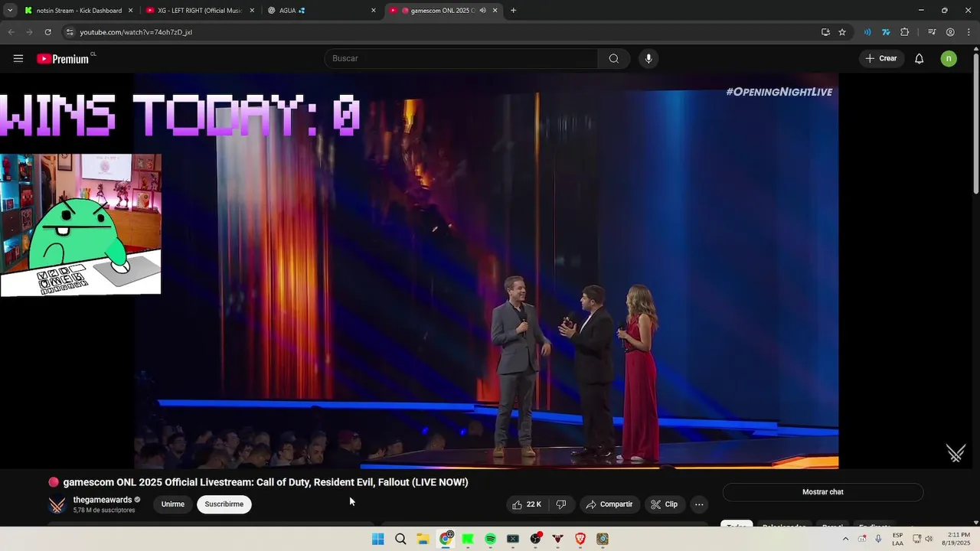980x551 pixels.
Task: Click the address bar URL
Action: pyautogui.click(x=136, y=32)
